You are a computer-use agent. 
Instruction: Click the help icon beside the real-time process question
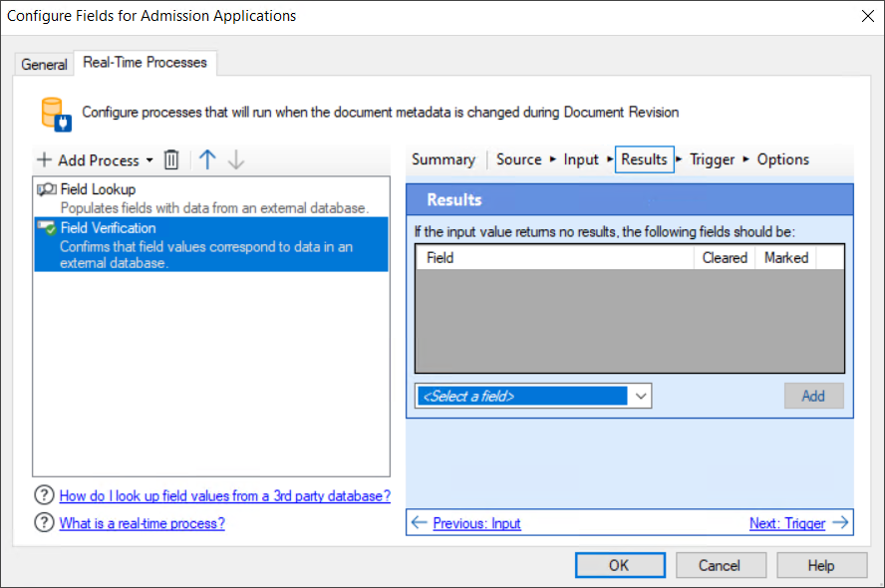coord(43,522)
